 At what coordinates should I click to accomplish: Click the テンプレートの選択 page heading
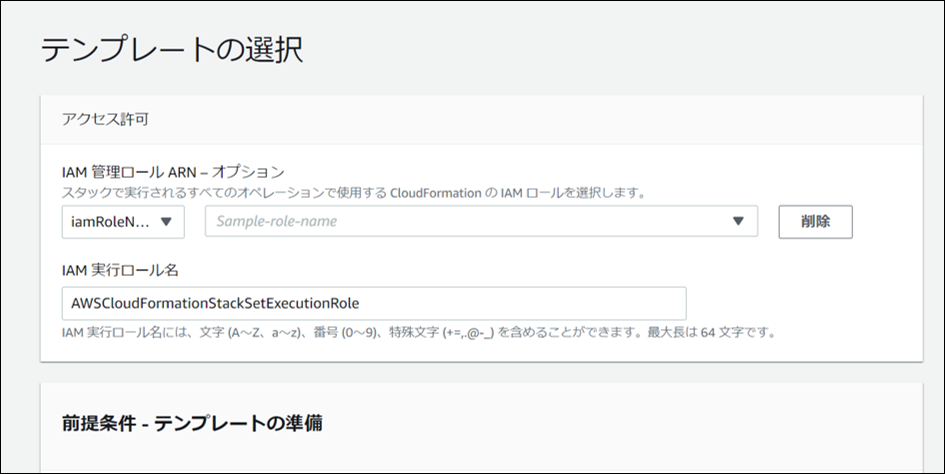171,50
